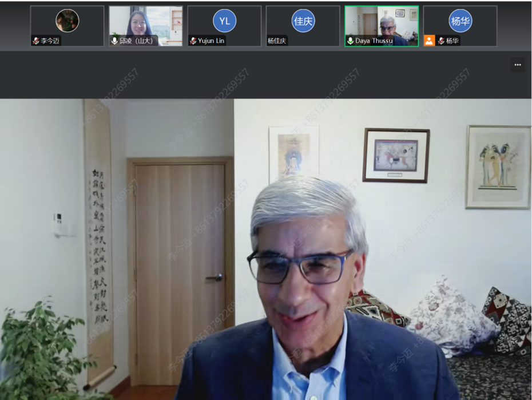The width and height of the screenshot is (532, 400).
Task: Click the blue 杨华 avatar circle
Action: click(x=460, y=21)
